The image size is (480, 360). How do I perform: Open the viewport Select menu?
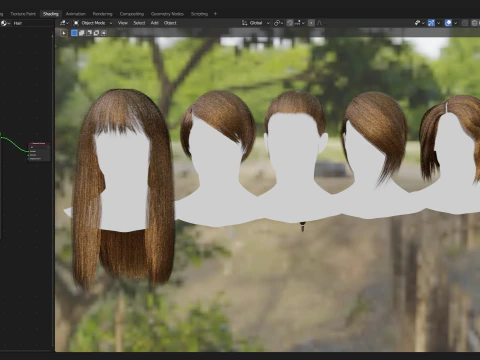coord(139,23)
